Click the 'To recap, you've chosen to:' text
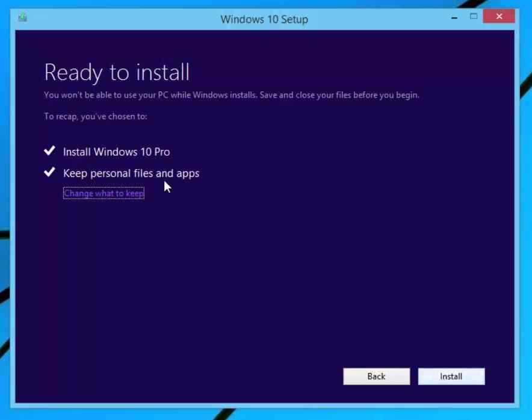 pos(95,116)
